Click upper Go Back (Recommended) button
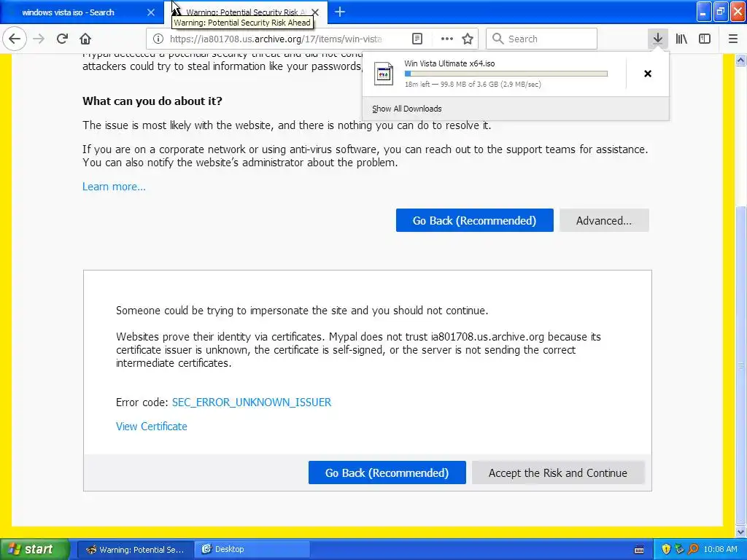This screenshot has height=560, width=747. point(474,220)
